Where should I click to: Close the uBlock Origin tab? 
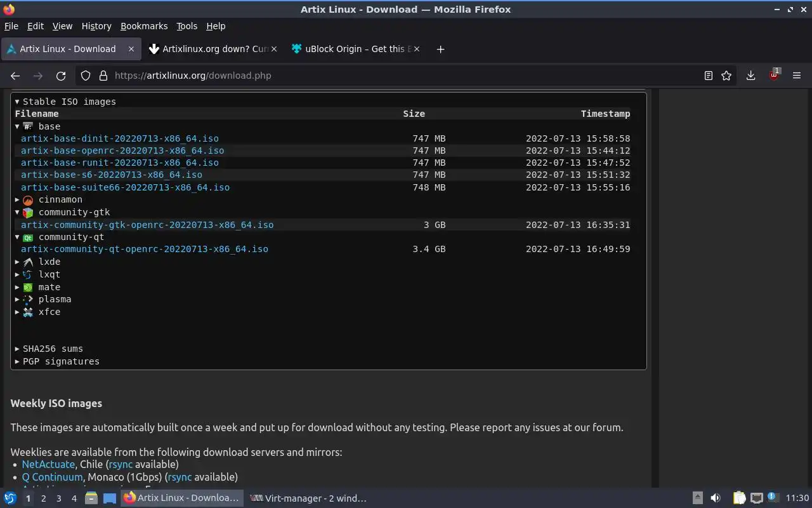point(417,49)
